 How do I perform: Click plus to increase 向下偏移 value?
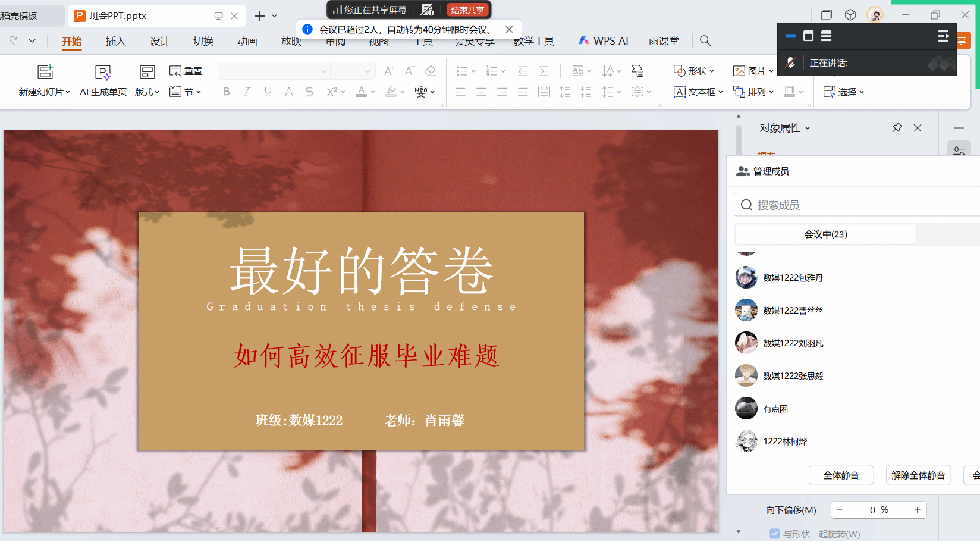coord(917,510)
